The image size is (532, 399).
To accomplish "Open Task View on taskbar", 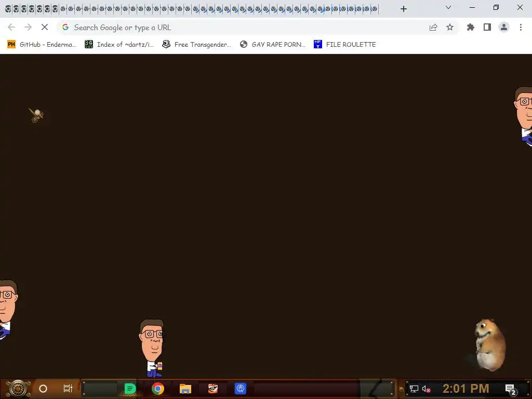I will 68,389.
